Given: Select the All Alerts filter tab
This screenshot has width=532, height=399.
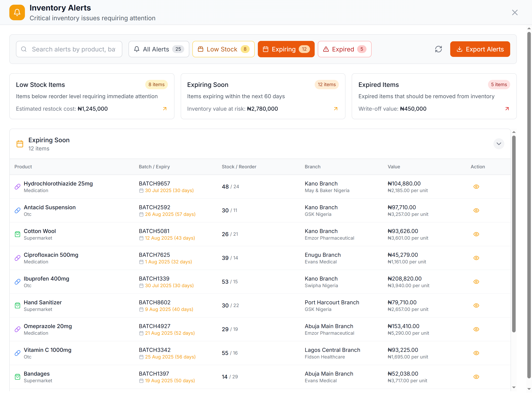Looking at the screenshot, I should click(x=159, y=49).
